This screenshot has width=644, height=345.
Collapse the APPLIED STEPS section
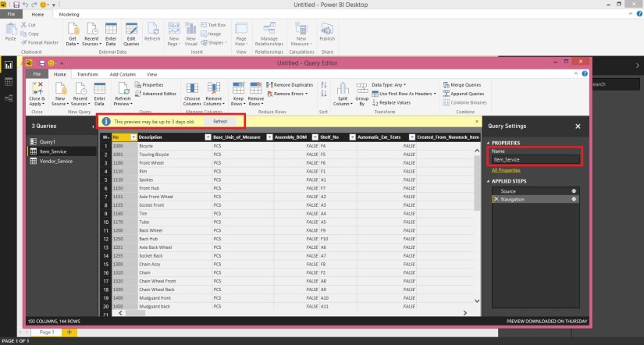[x=489, y=181]
